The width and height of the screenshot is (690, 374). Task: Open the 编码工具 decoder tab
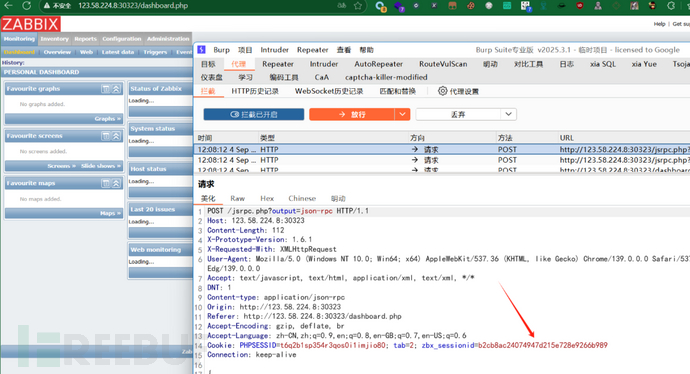point(284,77)
